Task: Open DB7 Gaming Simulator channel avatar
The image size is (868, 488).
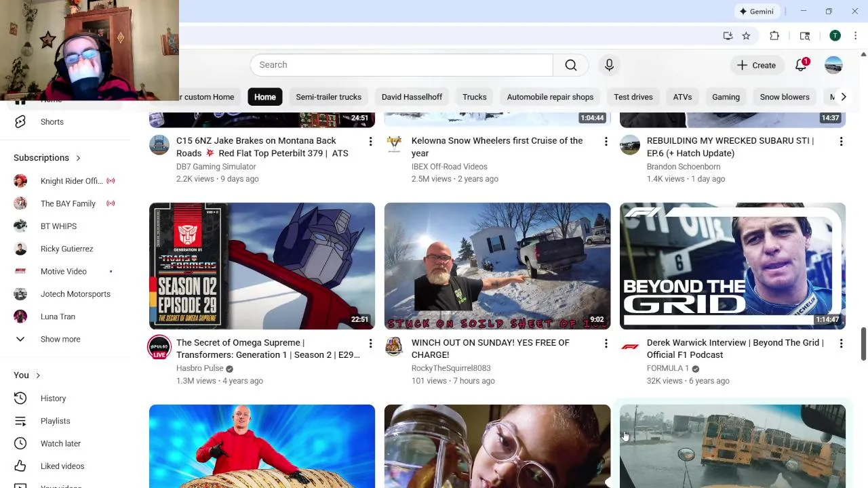Action: coord(159,145)
